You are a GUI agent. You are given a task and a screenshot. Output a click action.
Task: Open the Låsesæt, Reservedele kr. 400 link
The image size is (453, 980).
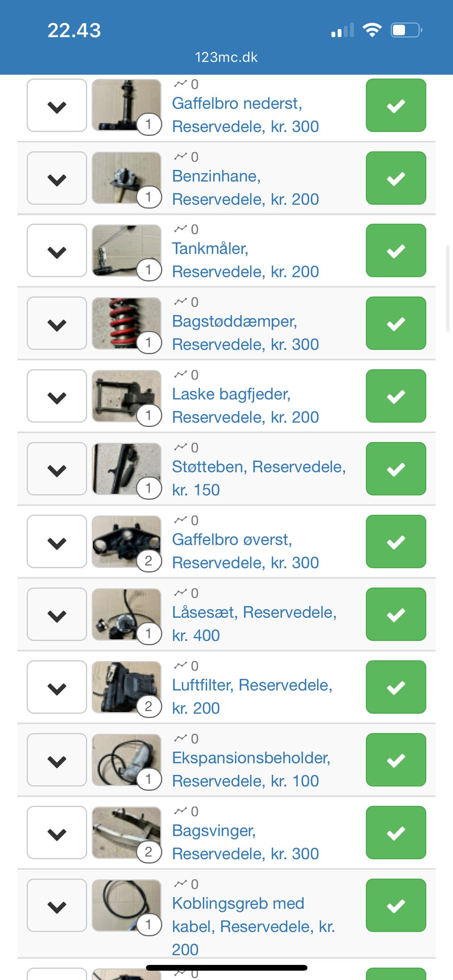(254, 623)
